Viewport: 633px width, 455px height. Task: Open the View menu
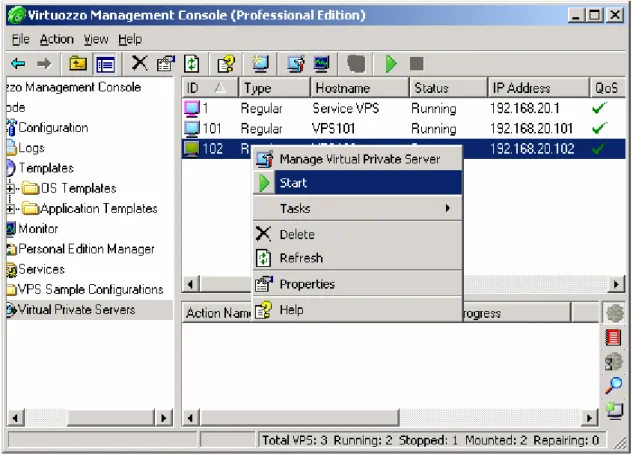click(96, 39)
